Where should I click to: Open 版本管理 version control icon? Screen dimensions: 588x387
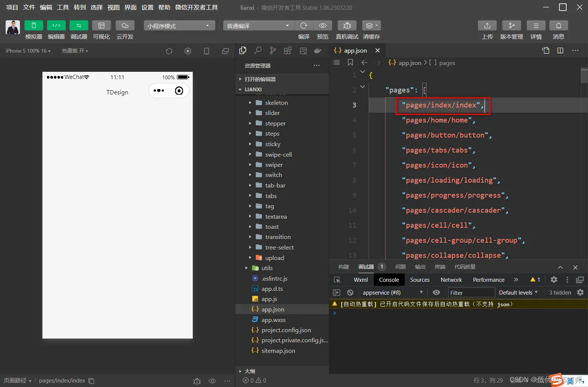pos(511,26)
